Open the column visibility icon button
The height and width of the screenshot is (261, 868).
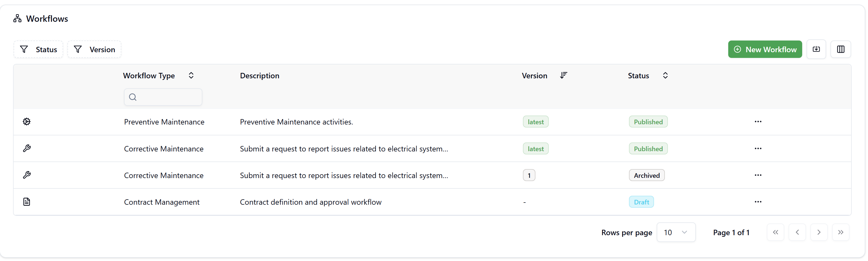pyautogui.click(x=841, y=49)
